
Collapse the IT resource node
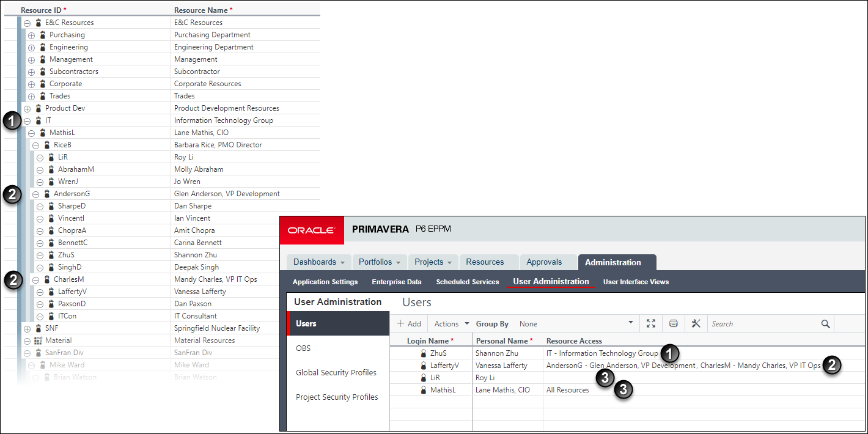pyautogui.click(x=27, y=121)
